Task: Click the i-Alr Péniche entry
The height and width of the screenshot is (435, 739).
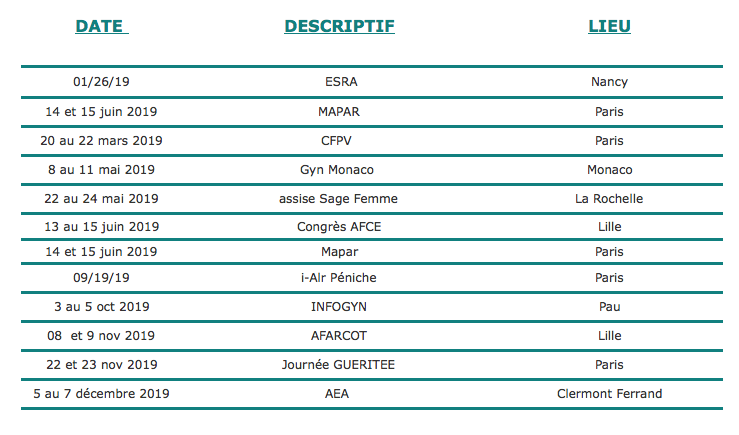Action: [339, 278]
